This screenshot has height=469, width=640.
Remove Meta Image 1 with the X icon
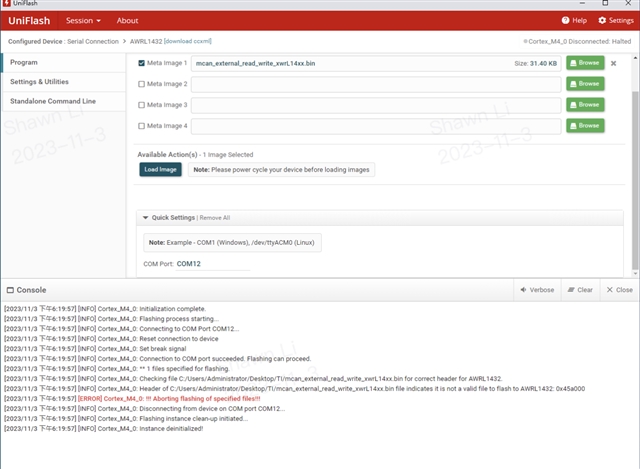613,63
